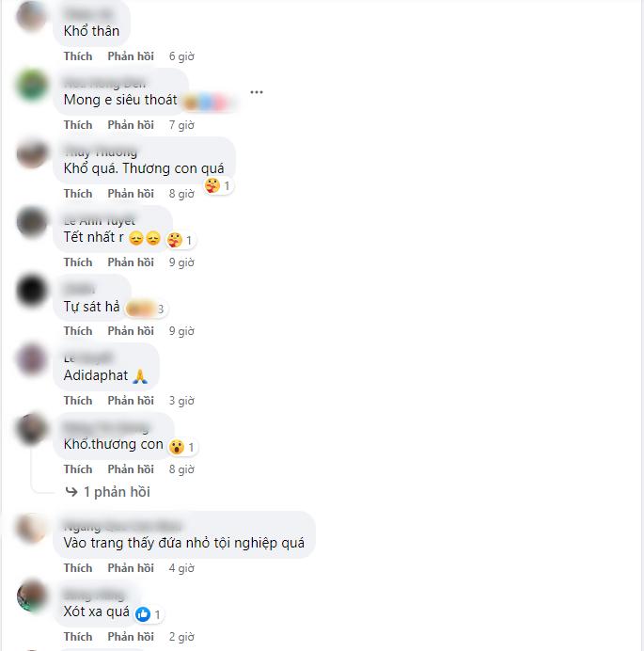Click reply arrow icon next to "1 phản hồi"
This screenshot has width=644, height=651.
pos(71,492)
